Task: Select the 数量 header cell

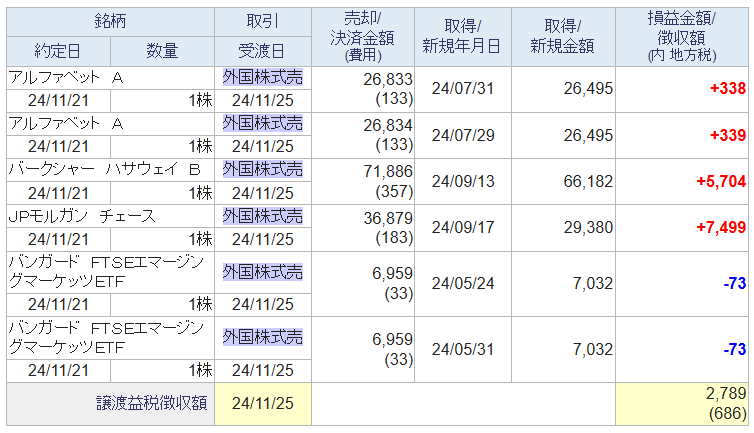Action: 163,51
